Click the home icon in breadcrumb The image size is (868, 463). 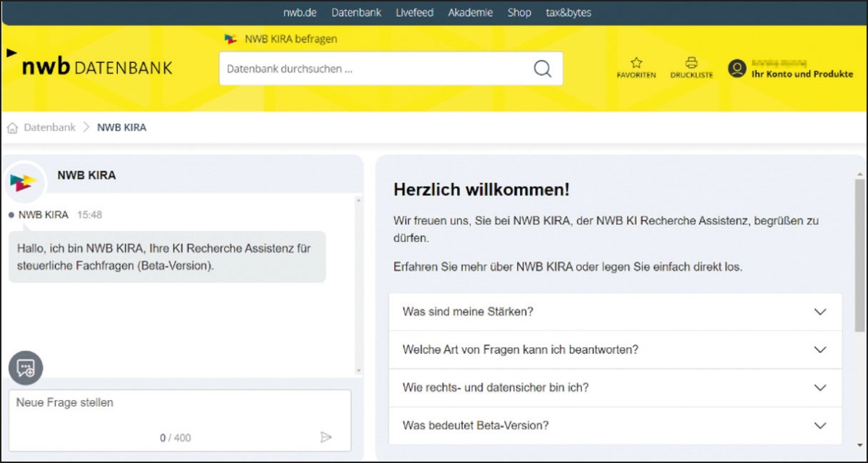pos(12,128)
